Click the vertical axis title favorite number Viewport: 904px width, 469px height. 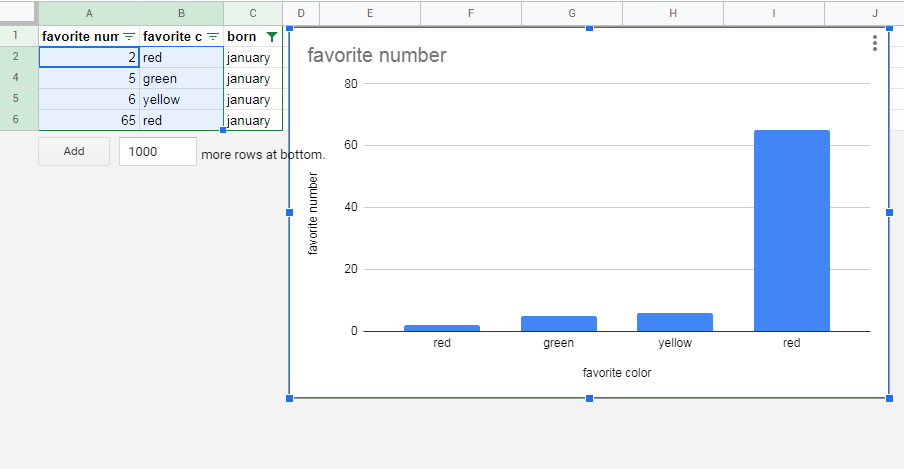(313, 213)
